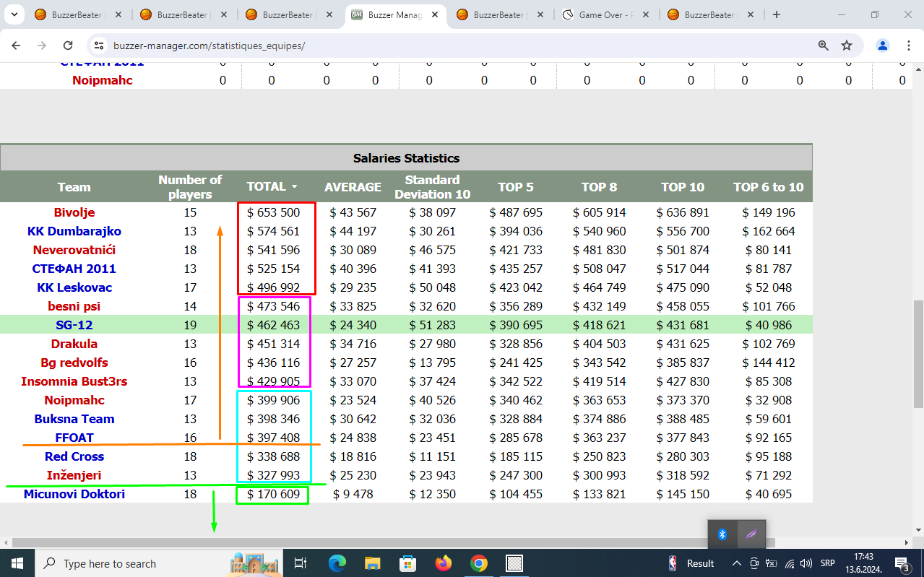Viewport: 924px width, 577px height.
Task: Open the СТЕФАН 2011 team link in Salaries table
Action: (74, 269)
